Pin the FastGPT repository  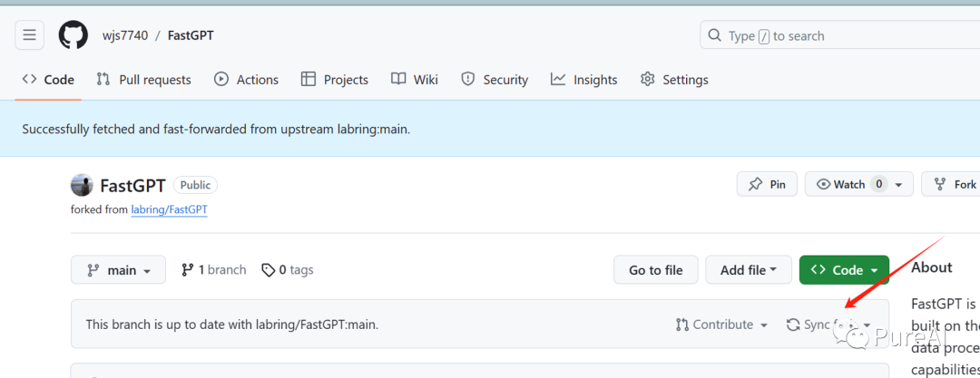pyautogui.click(x=767, y=185)
